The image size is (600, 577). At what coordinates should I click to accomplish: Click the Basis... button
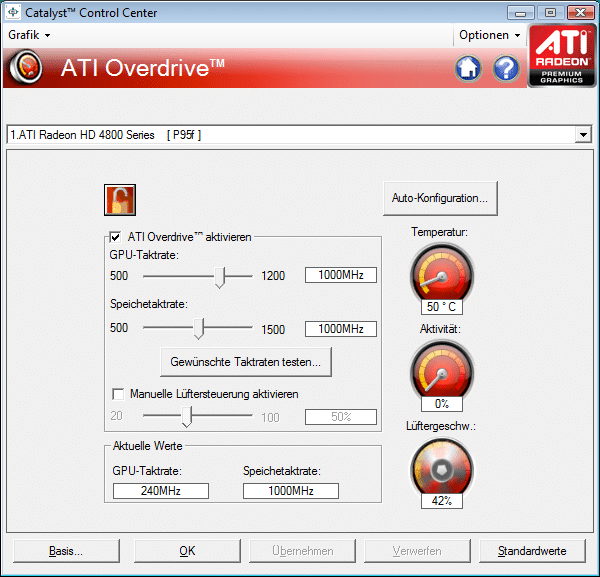(x=66, y=551)
